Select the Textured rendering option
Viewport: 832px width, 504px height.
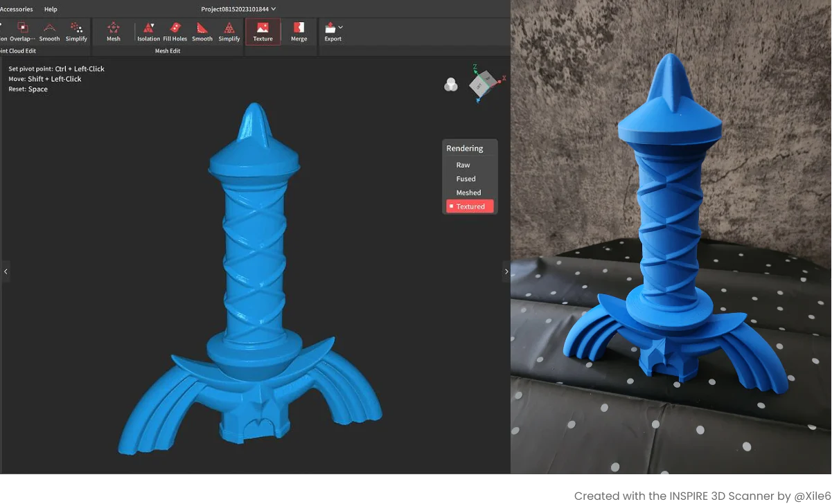(470, 206)
